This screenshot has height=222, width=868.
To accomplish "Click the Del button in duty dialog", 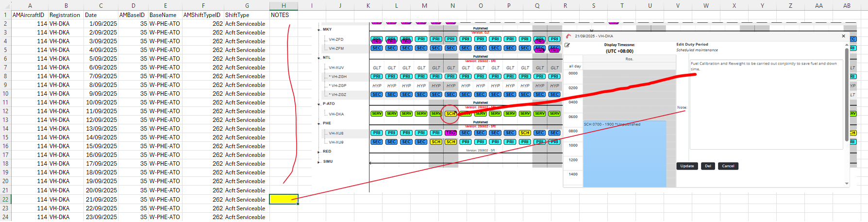I will [x=708, y=166].
